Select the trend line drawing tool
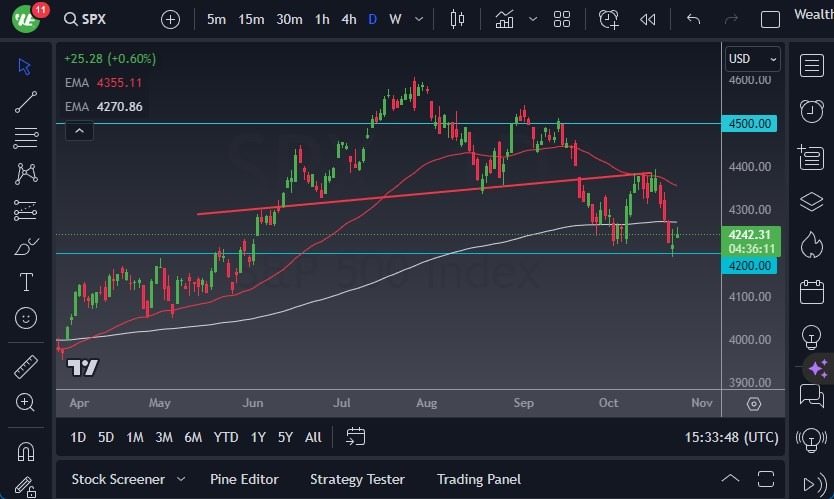The height and width of the screenshot is (499, 834). coord(27,101)
